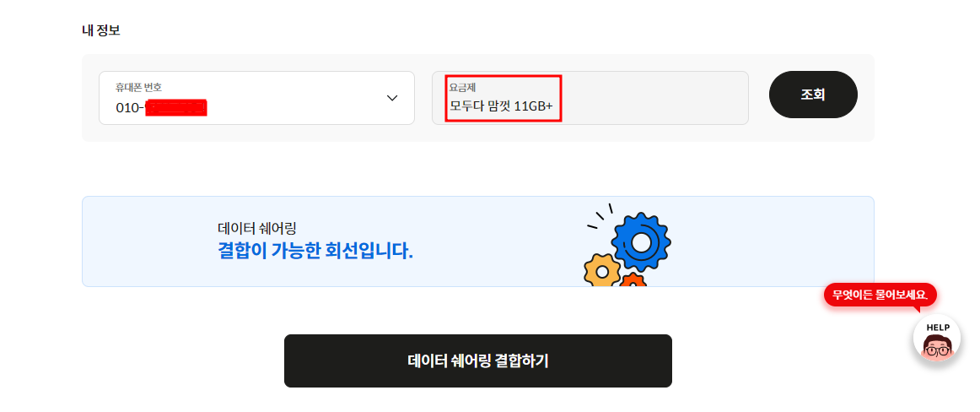Screen dimensions: 980x412
Task: Click the 결합이 가능한 회선입니다 message
Action: pyautogui.click(x=315, y=251)
